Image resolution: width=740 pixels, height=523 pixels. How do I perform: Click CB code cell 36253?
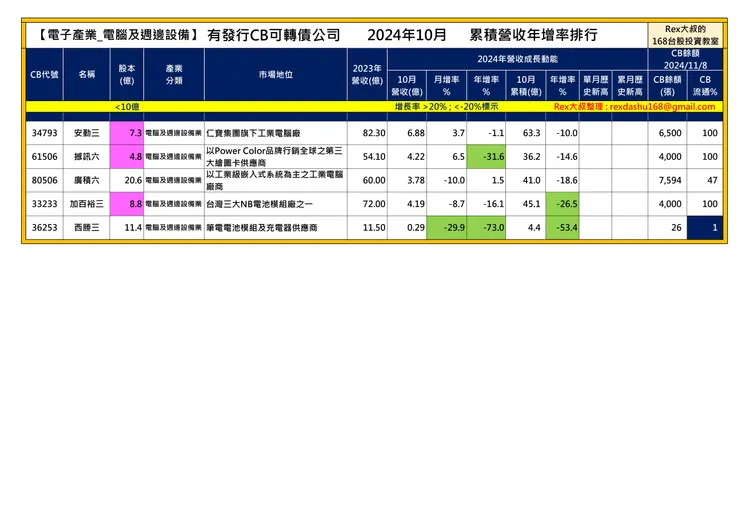tap(44, 228)
